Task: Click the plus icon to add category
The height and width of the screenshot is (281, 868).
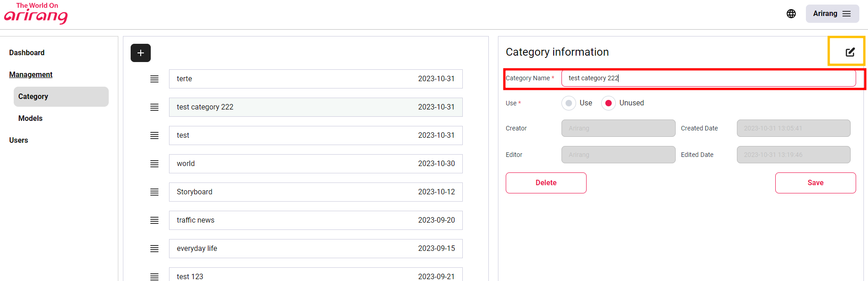Action: 141,53
